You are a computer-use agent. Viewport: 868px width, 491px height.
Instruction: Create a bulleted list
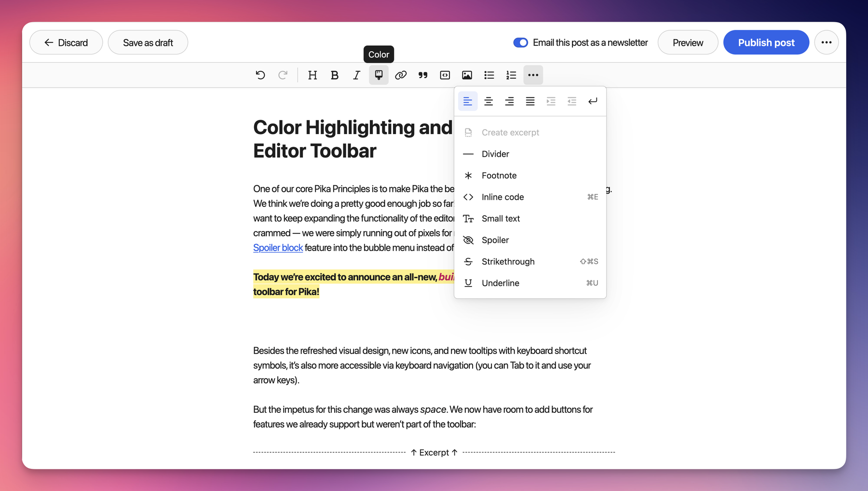coord(489,75)
